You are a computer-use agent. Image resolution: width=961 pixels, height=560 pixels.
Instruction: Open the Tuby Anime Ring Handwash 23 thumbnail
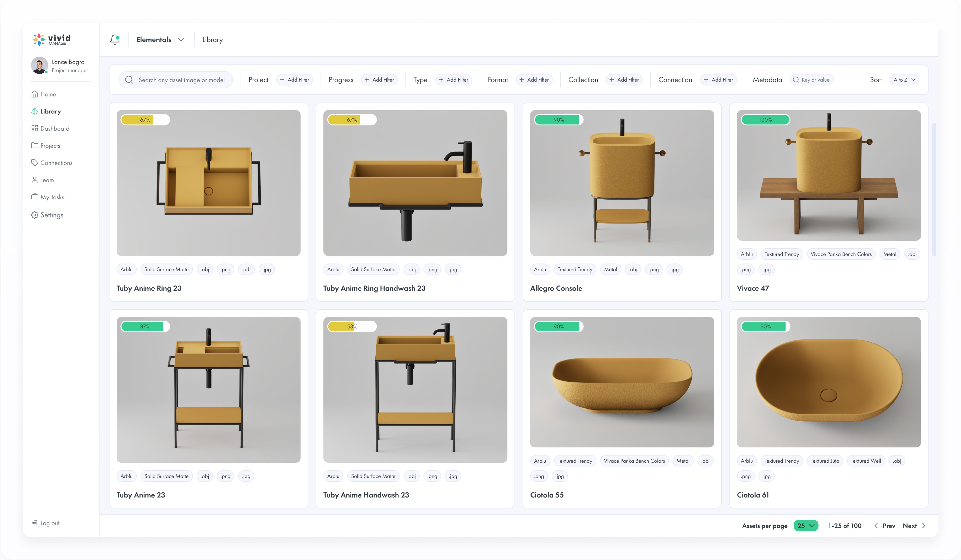[415, 183]
